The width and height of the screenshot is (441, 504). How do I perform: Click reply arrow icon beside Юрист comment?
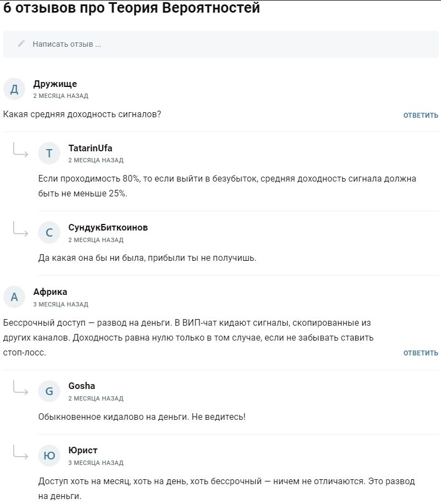pyautogui.click(x=21, y=453)
